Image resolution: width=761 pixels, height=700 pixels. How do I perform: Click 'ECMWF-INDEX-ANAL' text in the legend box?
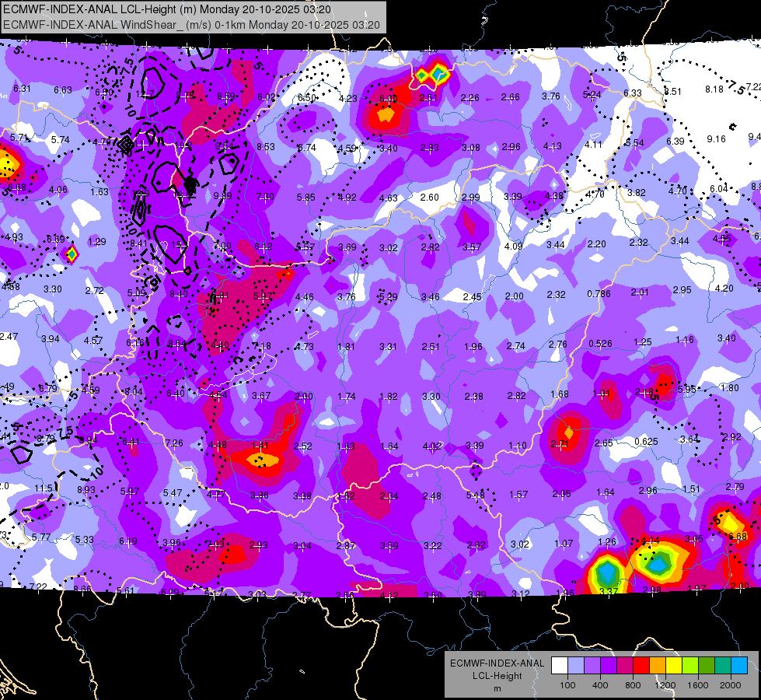pos(497,663)
